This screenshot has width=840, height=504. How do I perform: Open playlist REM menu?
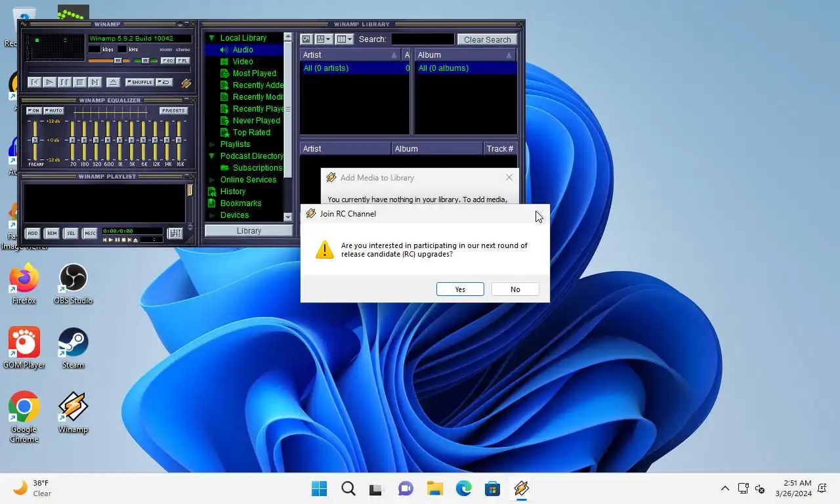52,233
